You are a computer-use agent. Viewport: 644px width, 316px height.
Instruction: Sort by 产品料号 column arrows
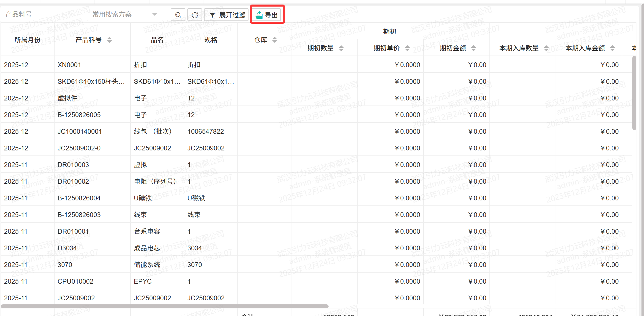(109, 40)
